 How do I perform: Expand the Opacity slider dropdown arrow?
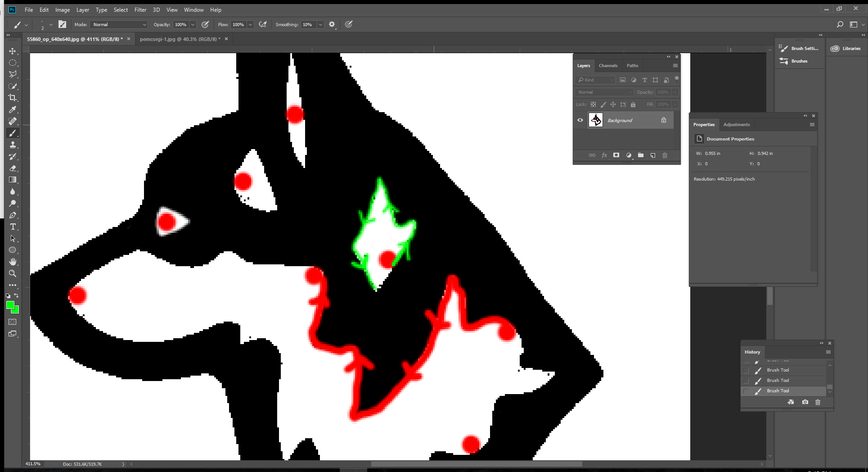[x=193, y=24]
